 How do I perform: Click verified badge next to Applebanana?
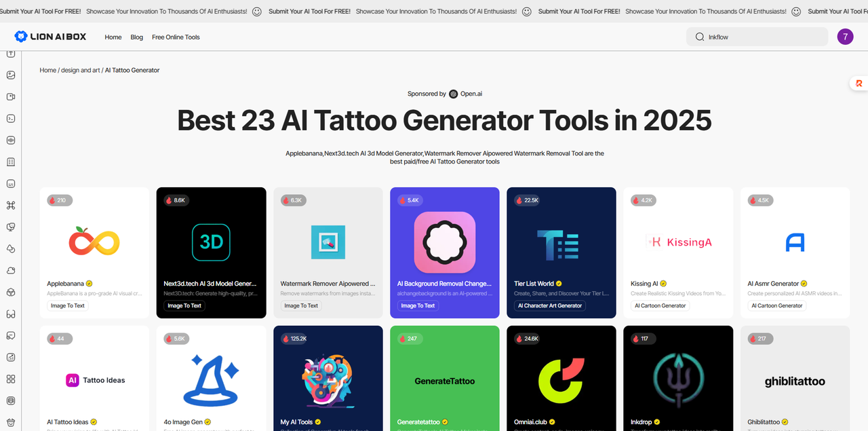[x=89, y=284]
